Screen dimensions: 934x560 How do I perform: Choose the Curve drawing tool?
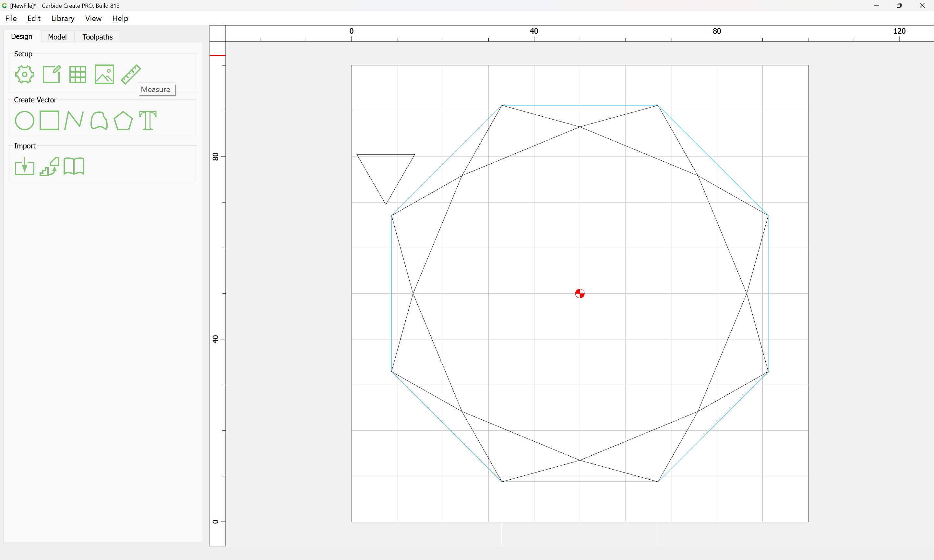click(x=99, y=120)
